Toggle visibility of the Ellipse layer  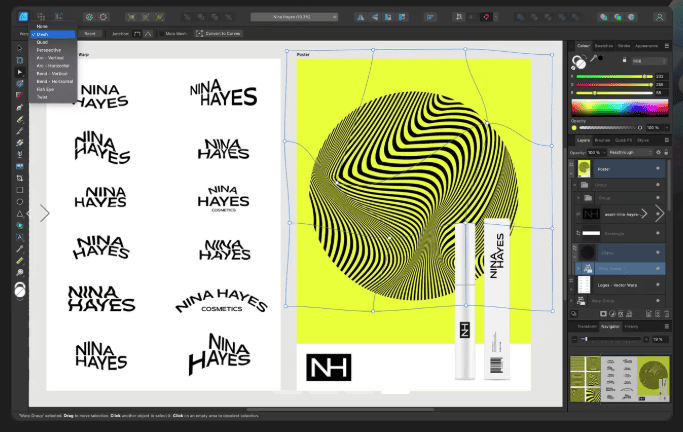(x=658, y=253)
